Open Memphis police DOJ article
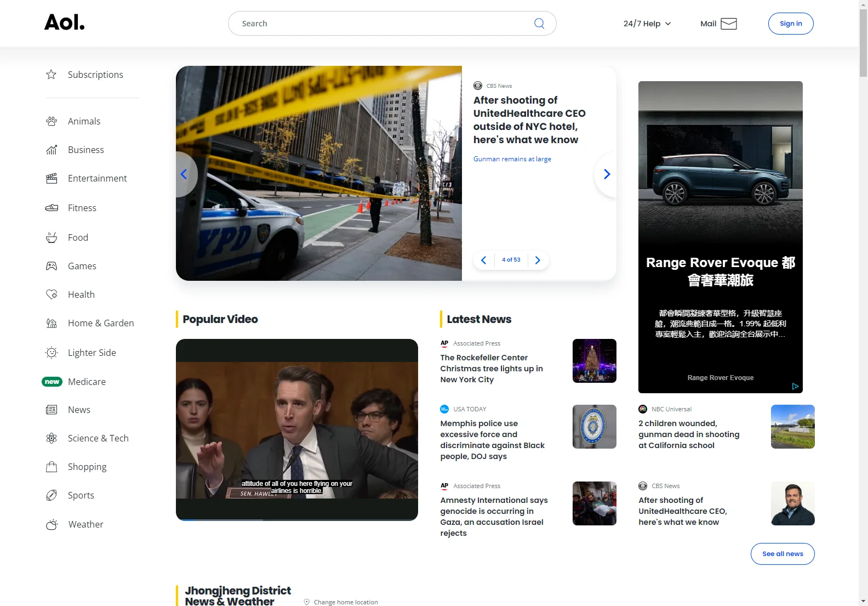The image size is (868, 606). click(x=492, y=440)
